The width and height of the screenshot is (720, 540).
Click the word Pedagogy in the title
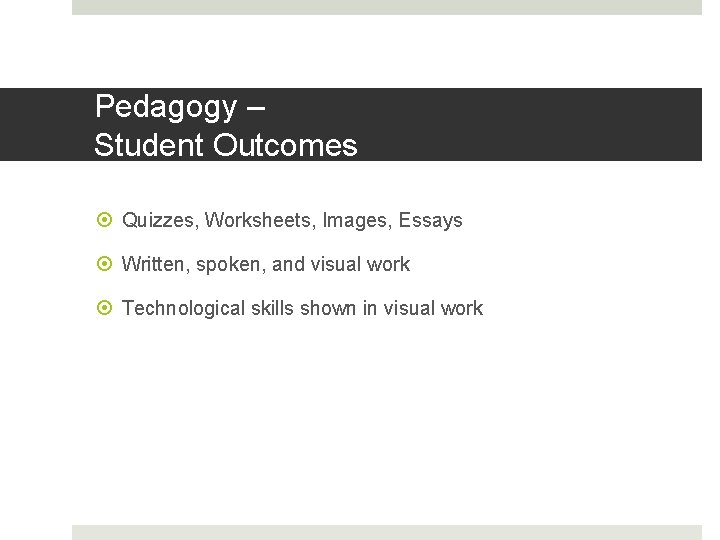pyautogui.click(x=166, y=106)
